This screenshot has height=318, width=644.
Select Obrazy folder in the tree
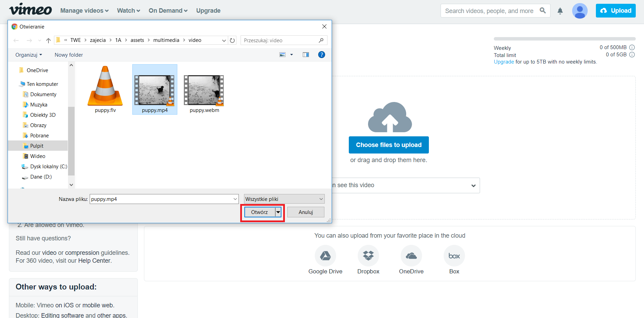pos(38,125)
